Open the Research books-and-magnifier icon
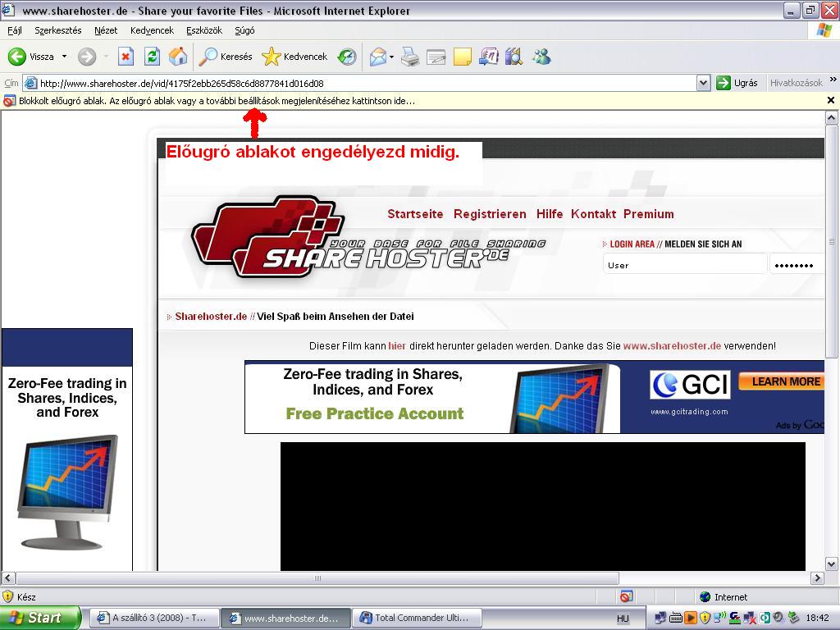Screen dimensions: 840x630 pos(514,57)
